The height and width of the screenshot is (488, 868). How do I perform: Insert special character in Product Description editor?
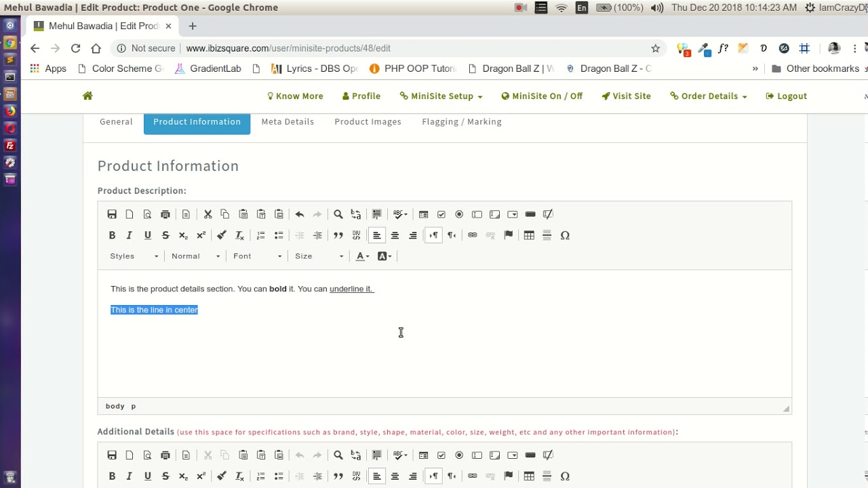coord(565,235)
